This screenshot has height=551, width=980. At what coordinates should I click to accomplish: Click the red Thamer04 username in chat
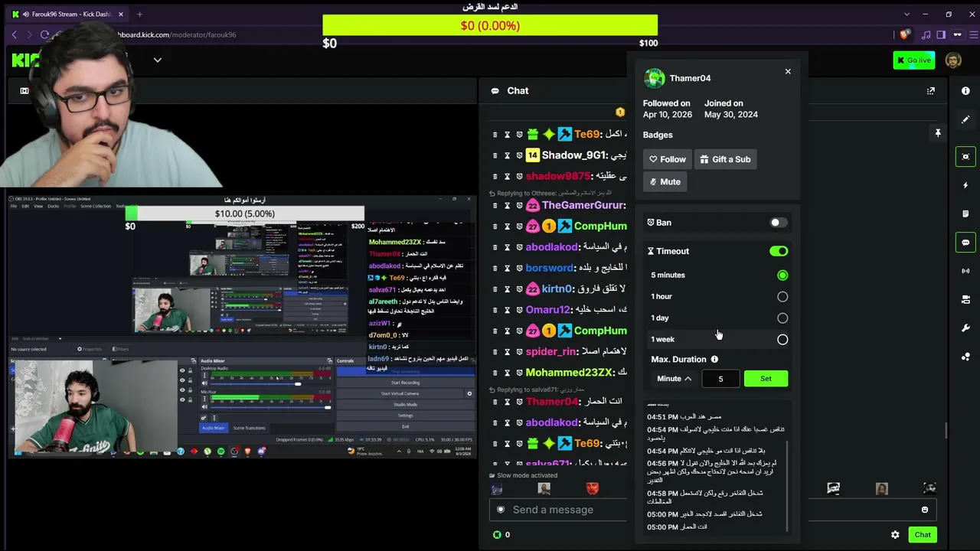tap(552, 402)
